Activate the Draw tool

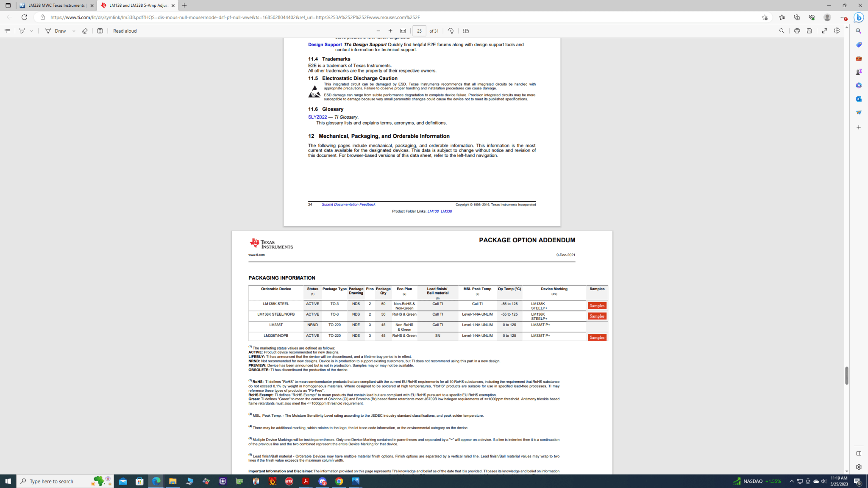[x=56, y=31]
